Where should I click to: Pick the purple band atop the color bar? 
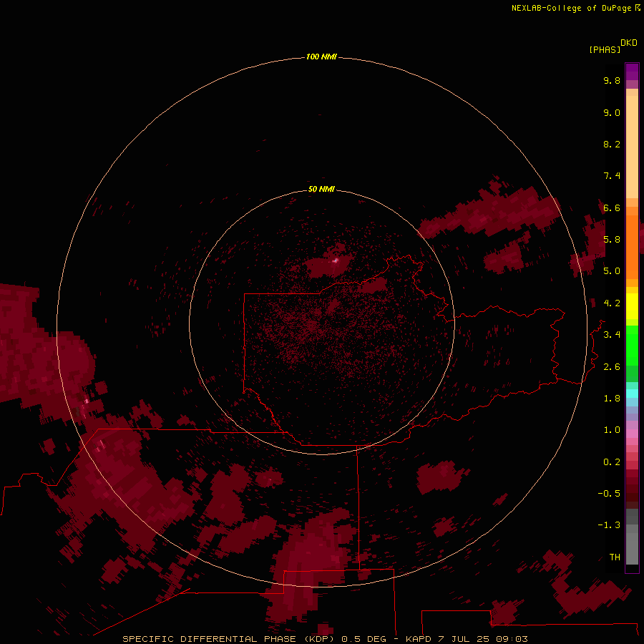[632, 72]
